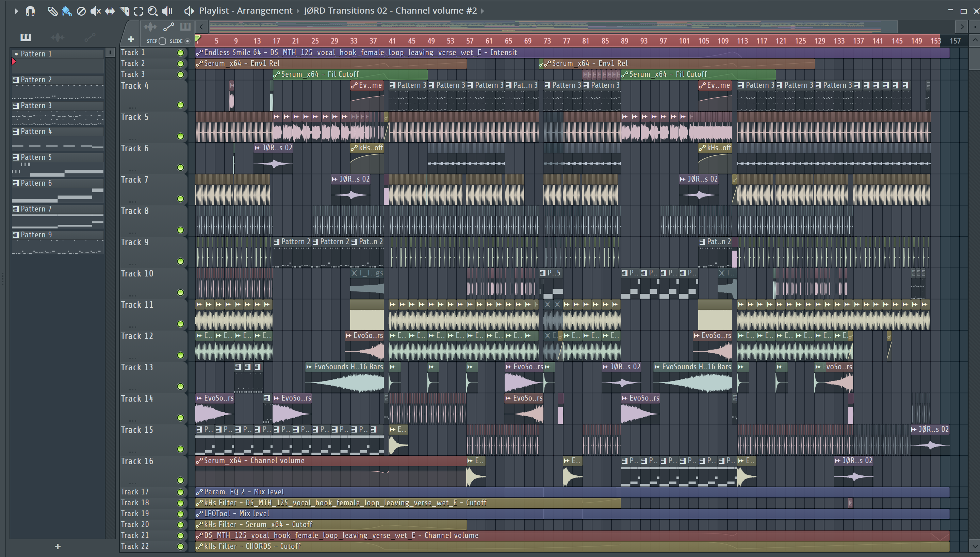Click the clip source speaker icon
The height and width of the screenshot is (557, 980).
tap(189, 11)
